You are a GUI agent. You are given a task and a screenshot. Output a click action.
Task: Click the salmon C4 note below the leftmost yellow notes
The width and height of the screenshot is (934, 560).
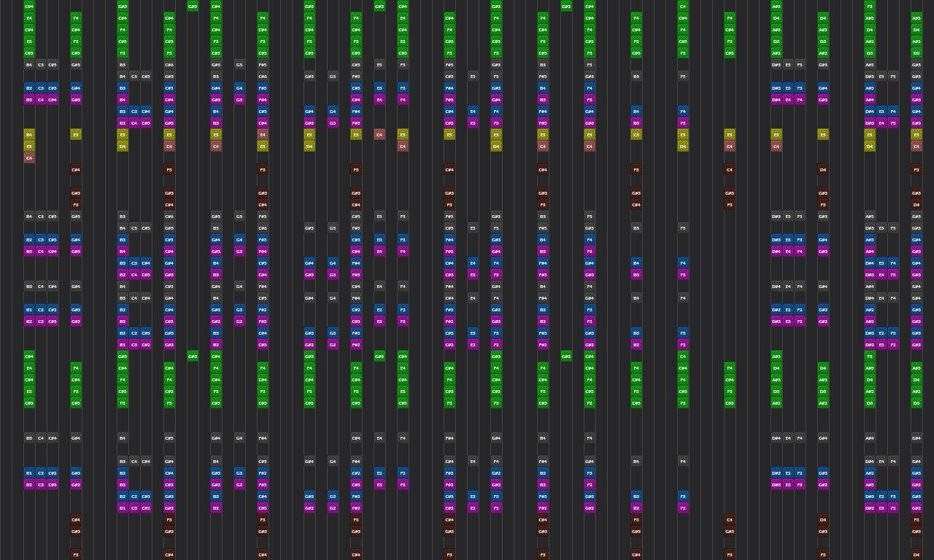[29, 157]
